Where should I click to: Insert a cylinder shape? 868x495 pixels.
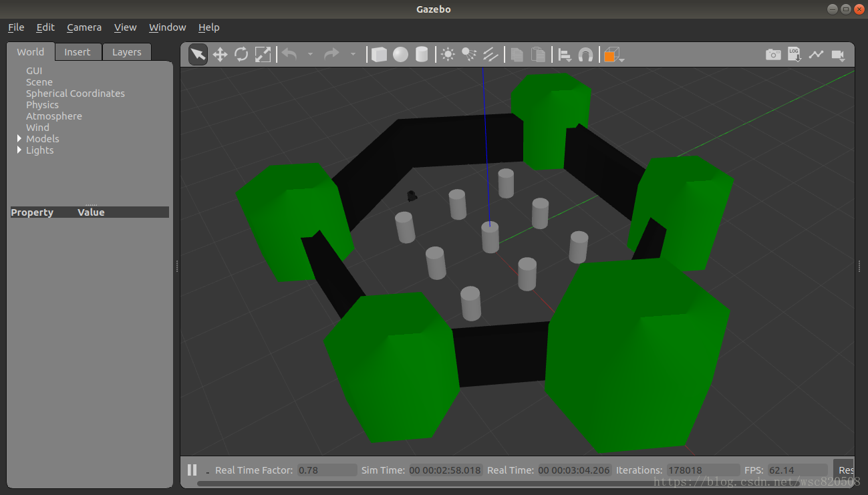(x=422, y=55)
